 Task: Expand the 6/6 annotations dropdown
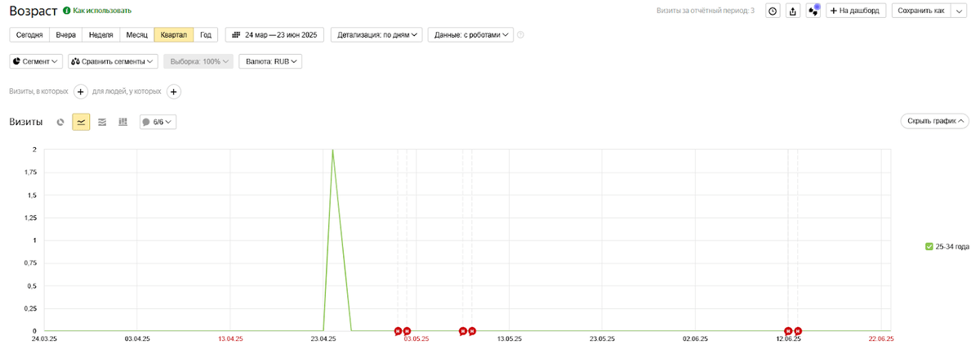click(158, 122)
